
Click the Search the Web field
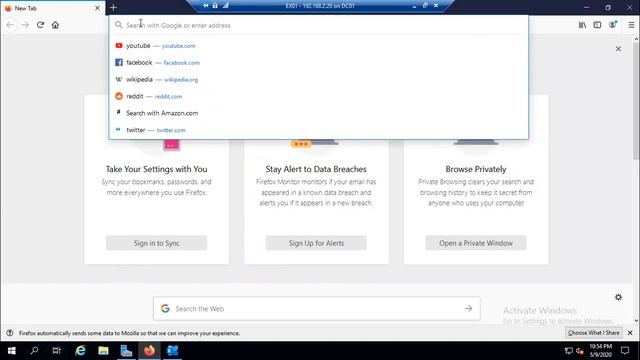(x=316, y=309)
